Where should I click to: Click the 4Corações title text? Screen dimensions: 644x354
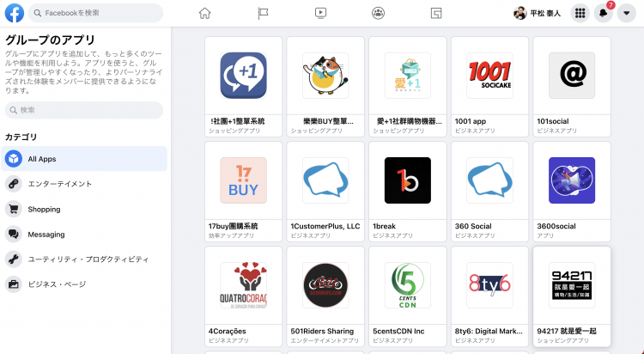pos(228,331)
